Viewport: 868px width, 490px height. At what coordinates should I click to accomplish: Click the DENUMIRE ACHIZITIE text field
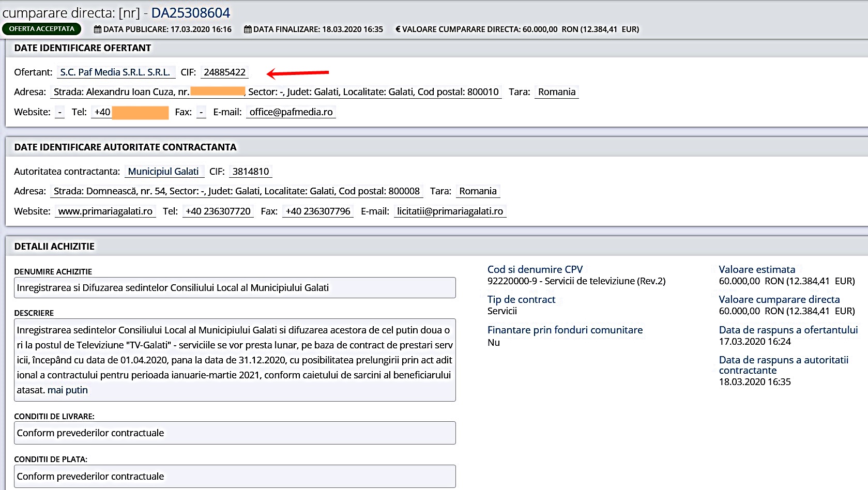point(235,288)
